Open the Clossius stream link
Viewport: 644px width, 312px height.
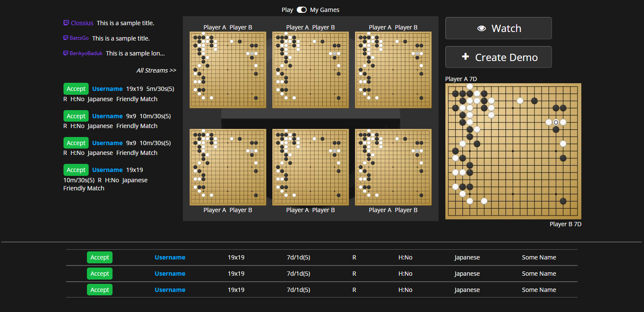tap(82, 23)
